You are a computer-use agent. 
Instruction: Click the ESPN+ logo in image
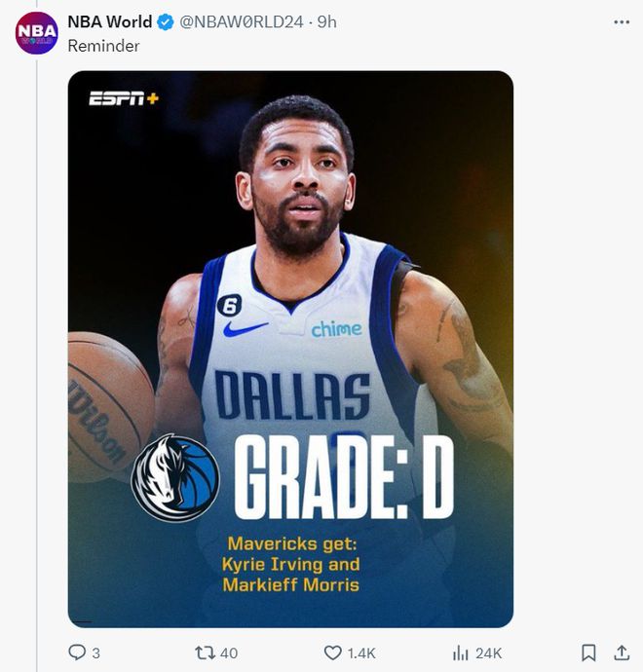124,98
